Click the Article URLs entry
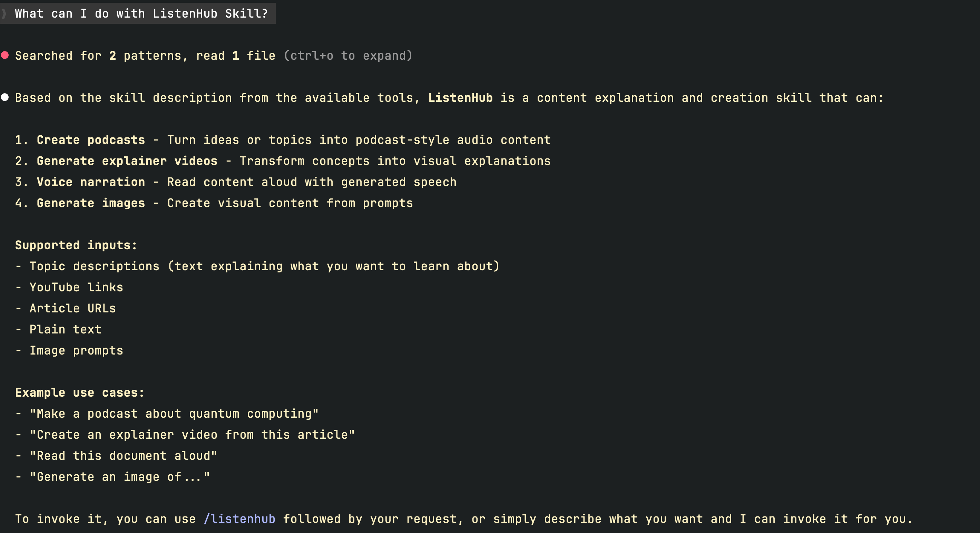The height and width of the screenshot is (533, 980). [x=73, y=308]
